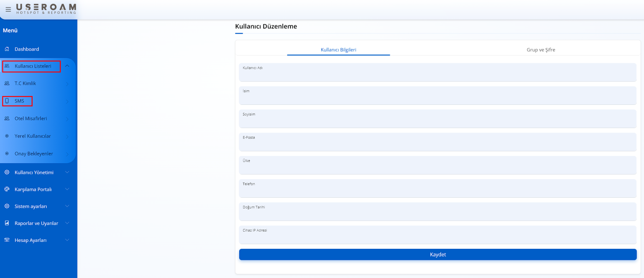The width and height of the screenshot is (644, 278).
Task: Click the USEROAM logo
Action: [x=46, y=9]
